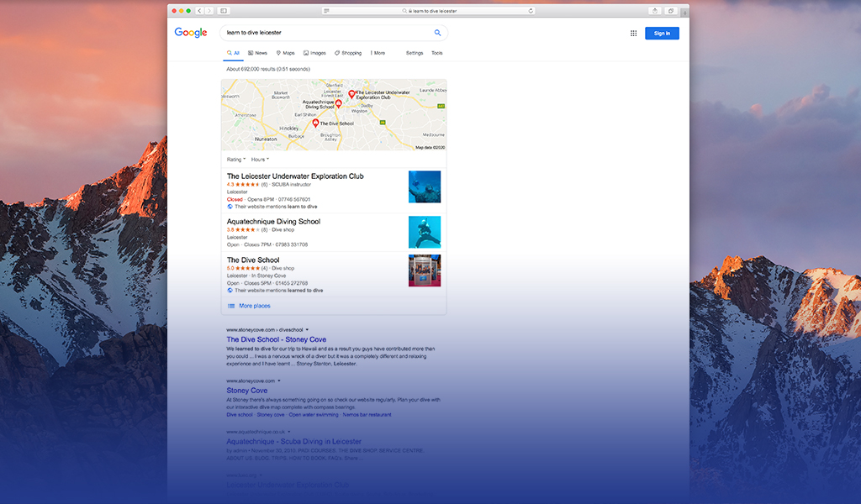Click the globe icon by 'learned to dive' mention
The image size is (861, 504).
[x=230, y=290]
